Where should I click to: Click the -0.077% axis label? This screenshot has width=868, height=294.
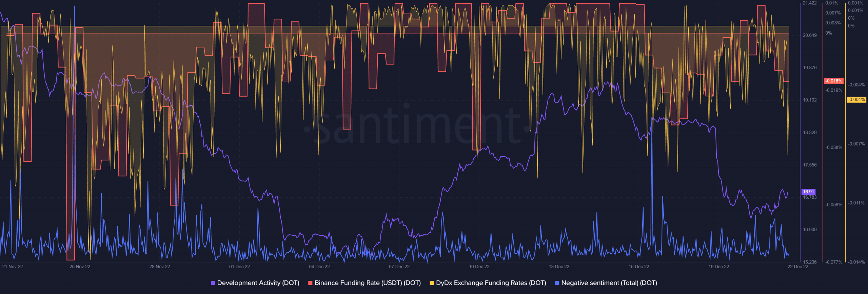coord(834,262)
